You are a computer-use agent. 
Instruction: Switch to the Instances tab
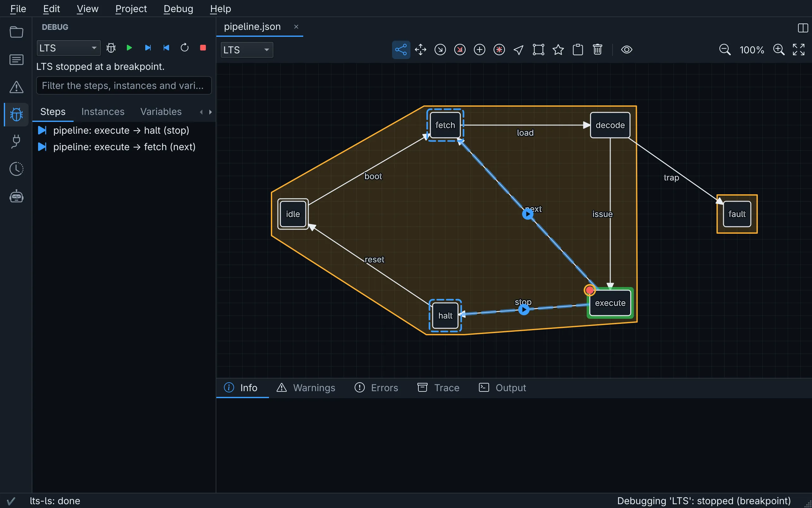103,111
